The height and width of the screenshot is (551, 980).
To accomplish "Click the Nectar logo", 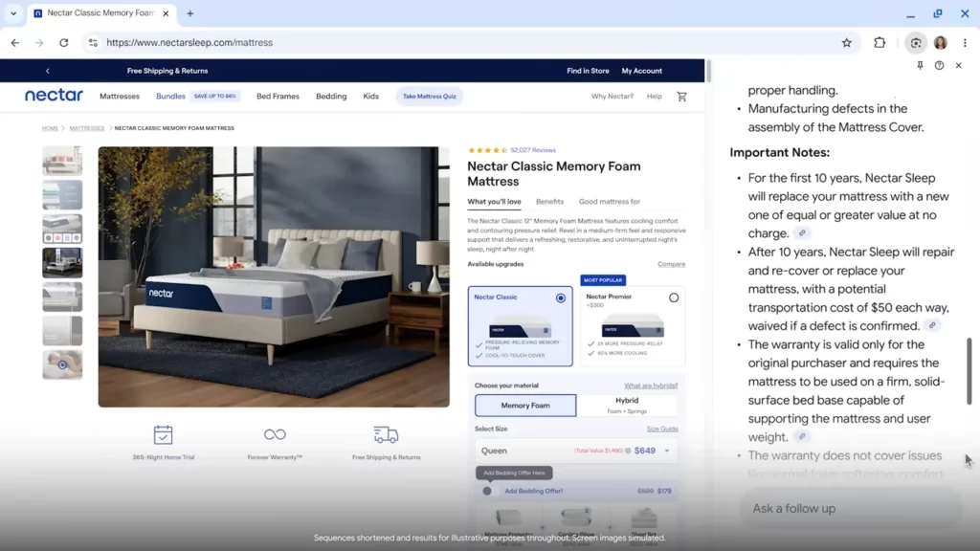I will [54, 96].
